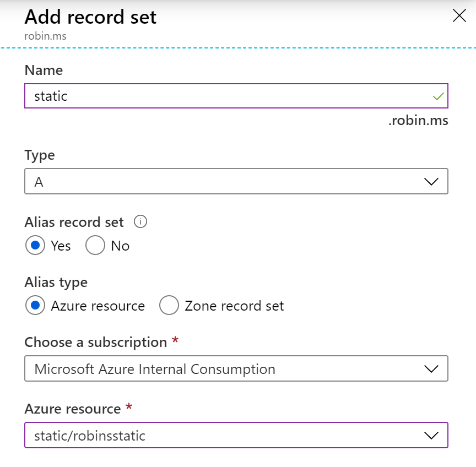The image size is (476, 467).
Task: Expand the Azure resource dropdown chevron arrow
Action: pyautogui.click(x=431, y=436)
